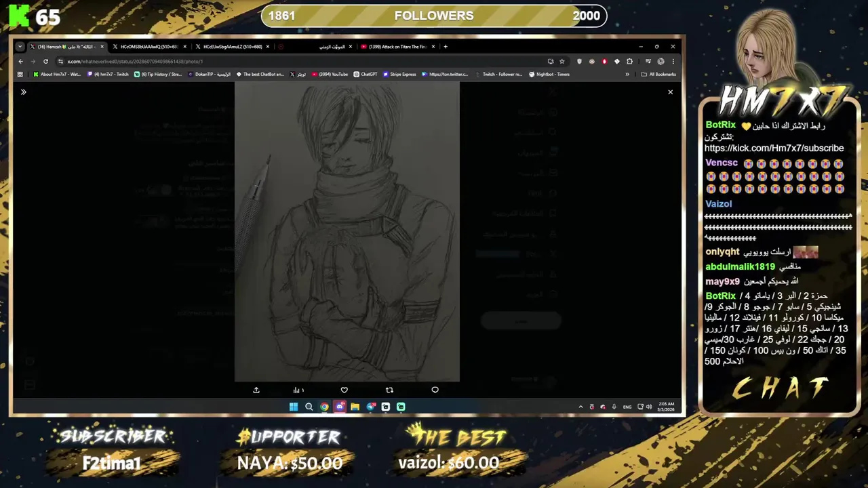This screenshot has height=488, width=868.
Task: Open hm7x7 - Twitch bookmark
Action: tap(108, 75)
